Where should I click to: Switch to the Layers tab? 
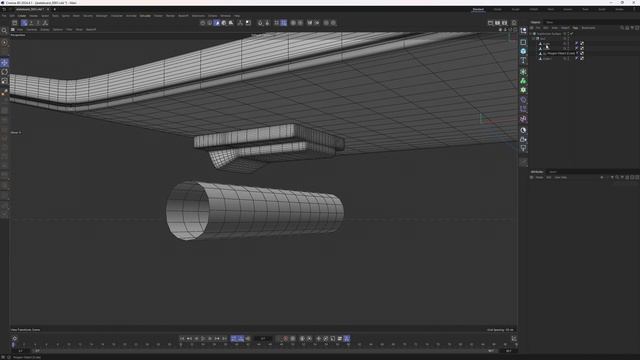click(x=553, y=172)
